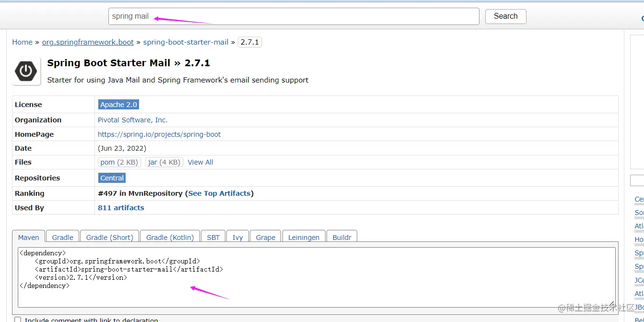
Task: Open org.springframework.boot breadcrumb link
Action: point(88,42)
